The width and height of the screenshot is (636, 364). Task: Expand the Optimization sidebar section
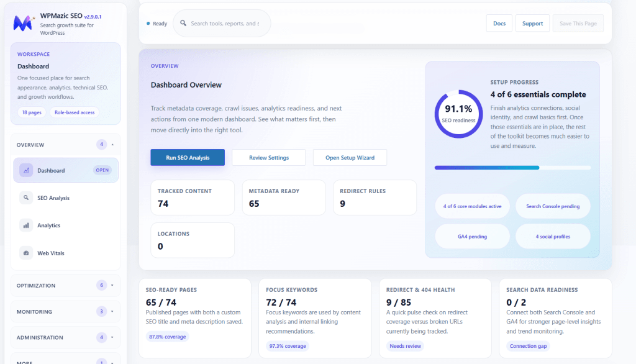point(66,285)
